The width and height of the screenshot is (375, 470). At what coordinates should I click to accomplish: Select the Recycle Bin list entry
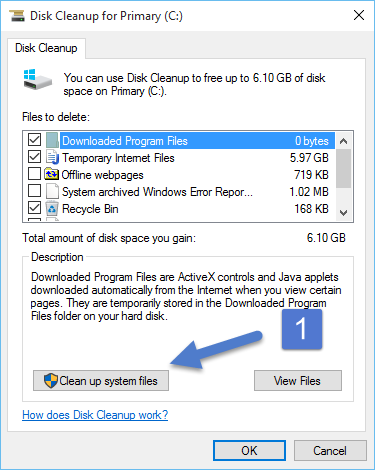point(180,209)
